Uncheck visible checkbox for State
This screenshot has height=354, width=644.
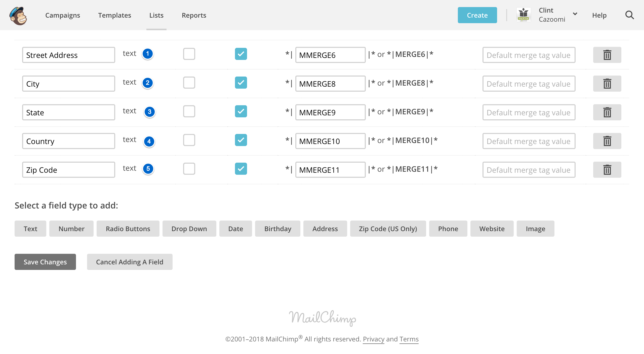pos(241,111)
